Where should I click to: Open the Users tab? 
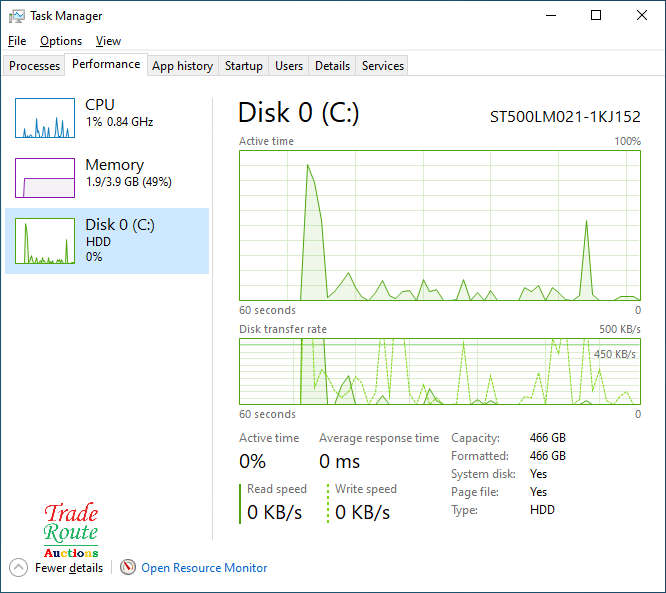click(x=289, y=66)
